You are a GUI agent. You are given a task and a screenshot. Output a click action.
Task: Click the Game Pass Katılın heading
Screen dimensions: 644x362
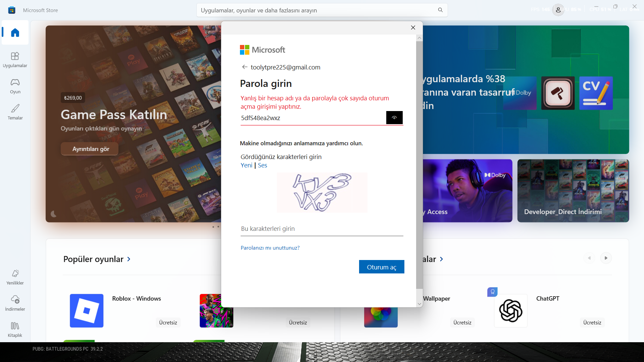[x=114, y=115]
